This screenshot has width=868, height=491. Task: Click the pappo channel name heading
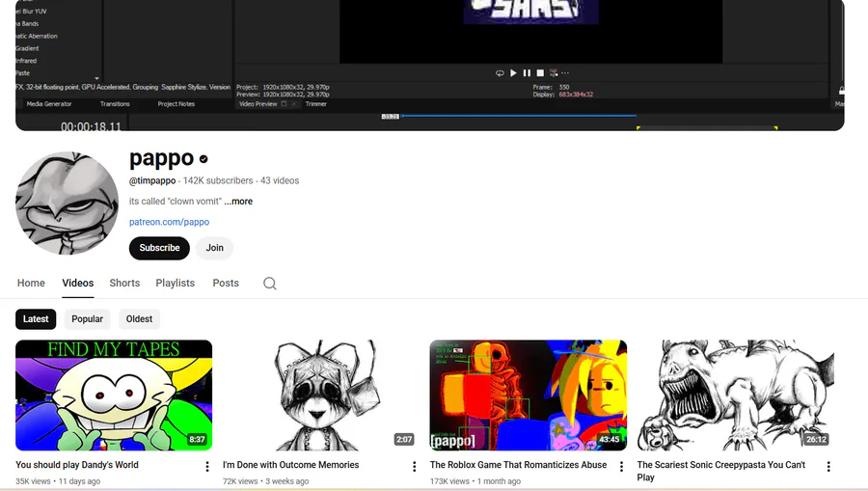click(x=162, y=159)
